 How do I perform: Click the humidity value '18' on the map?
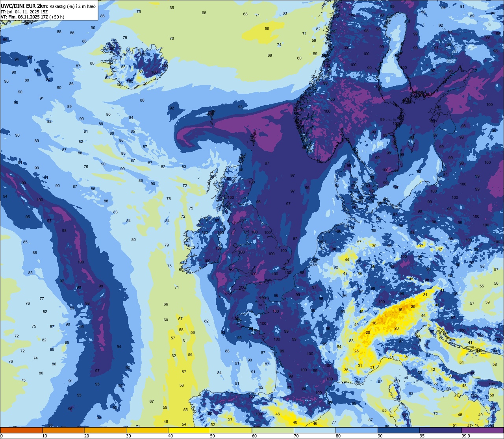[x=374, y=323]
